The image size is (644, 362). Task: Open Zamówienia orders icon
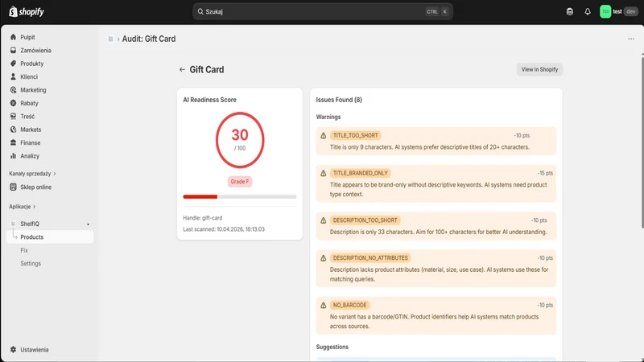pyautogui.click(x=13, y=50)
